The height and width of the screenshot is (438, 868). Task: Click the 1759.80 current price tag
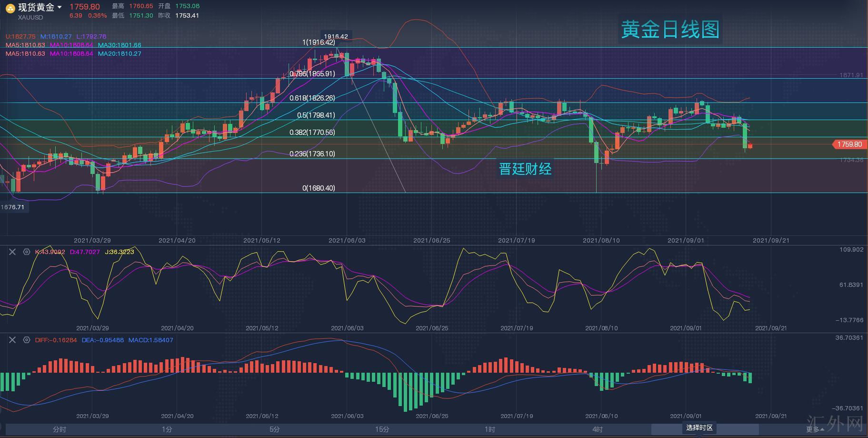pos(849,144)
